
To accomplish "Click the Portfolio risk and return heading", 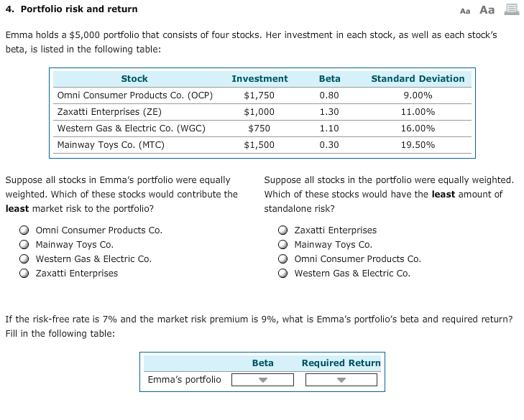I will (79, 9).
